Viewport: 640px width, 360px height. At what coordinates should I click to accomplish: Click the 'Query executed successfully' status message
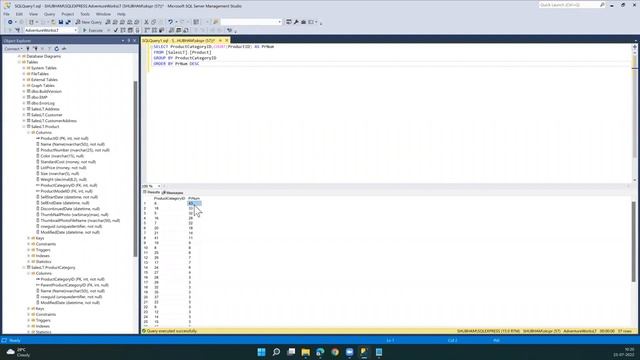(171, 331)
